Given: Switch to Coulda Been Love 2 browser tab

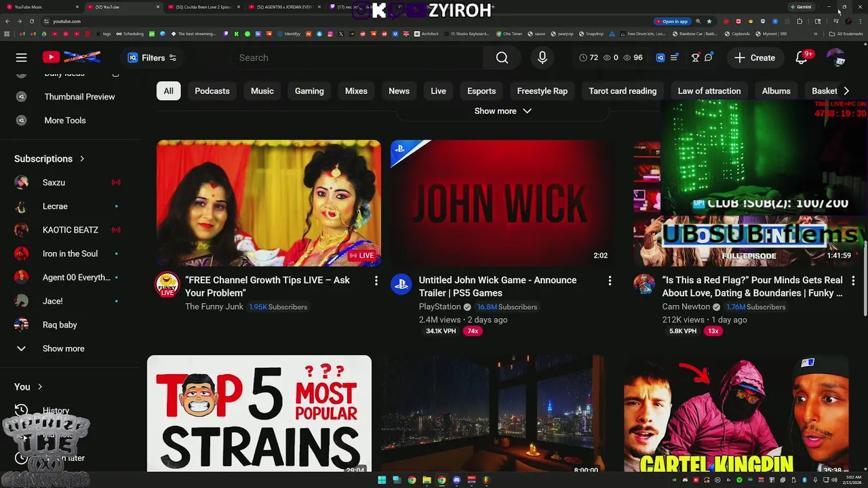Looking at the screenshot, I should pos(203,7).
